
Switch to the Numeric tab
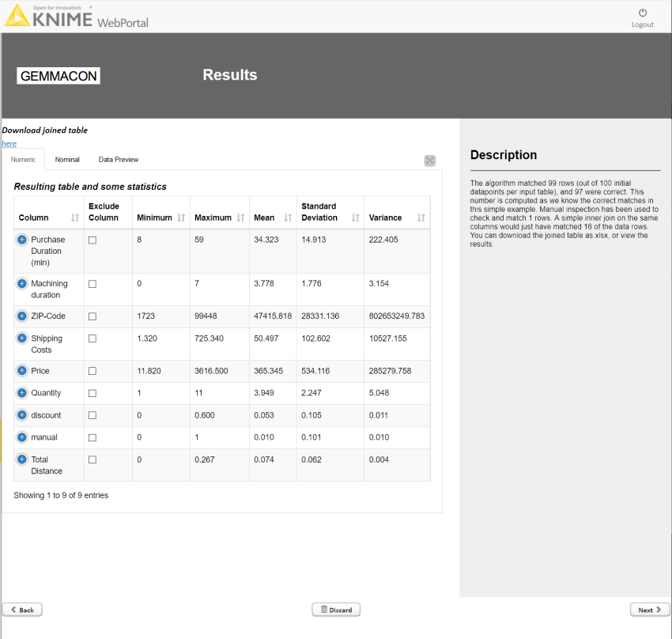(23, 160)
